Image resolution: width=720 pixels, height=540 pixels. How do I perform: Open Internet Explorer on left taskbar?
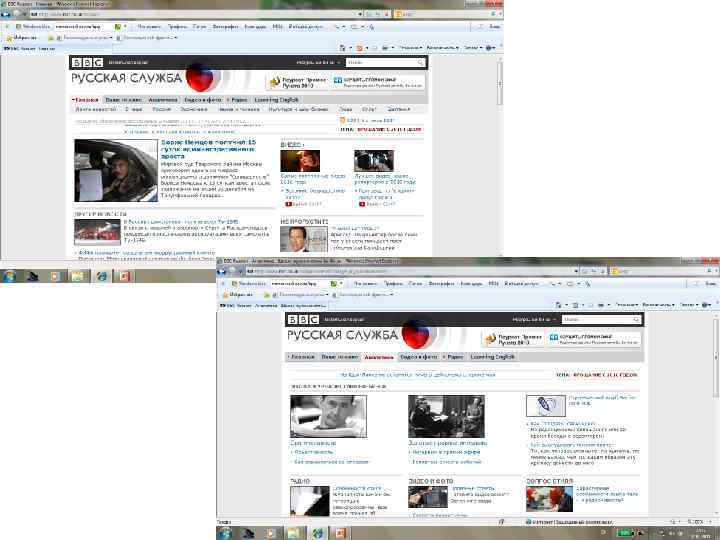tap(101, 276)
